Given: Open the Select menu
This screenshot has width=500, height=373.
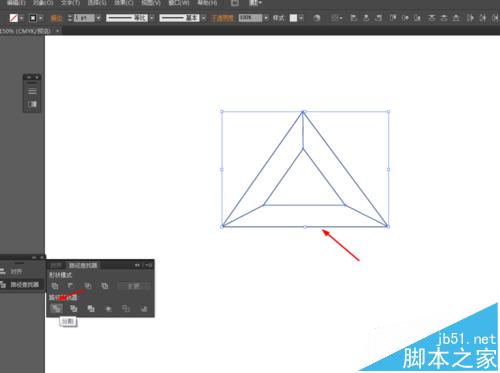Looking at the screenshot, I should click(x=97, y=3).
